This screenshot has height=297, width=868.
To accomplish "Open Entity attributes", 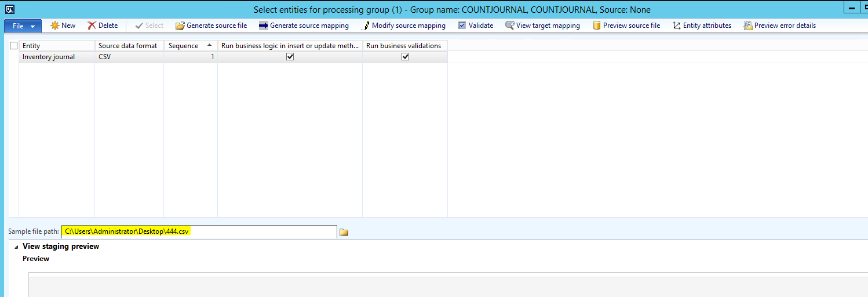I will (x=676, y=26).
